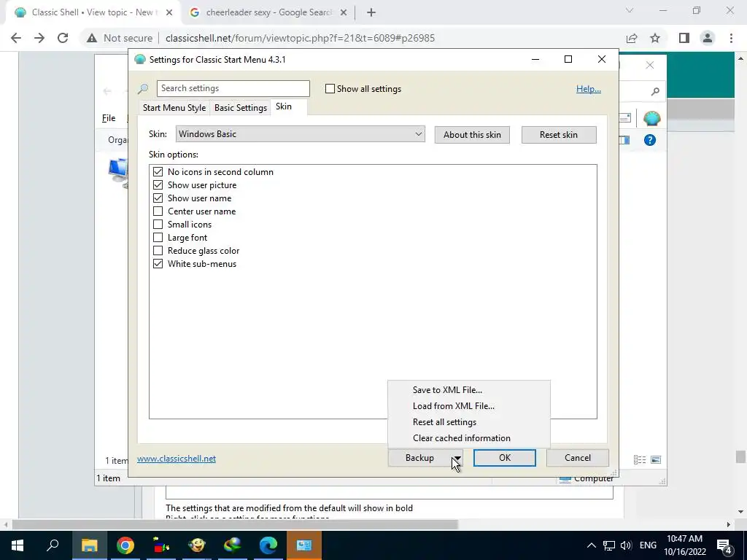
Task: Click the Search settings input field
Action: point(233,88)
